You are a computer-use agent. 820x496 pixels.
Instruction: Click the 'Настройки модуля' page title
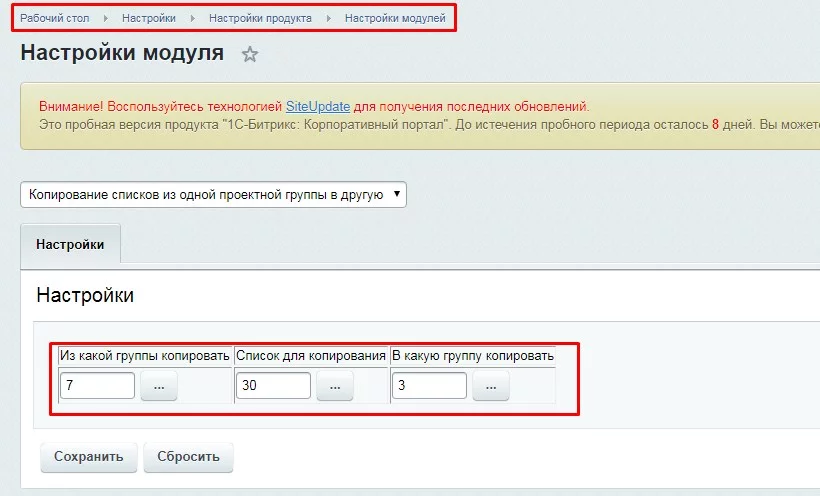(x=122, y=54)
